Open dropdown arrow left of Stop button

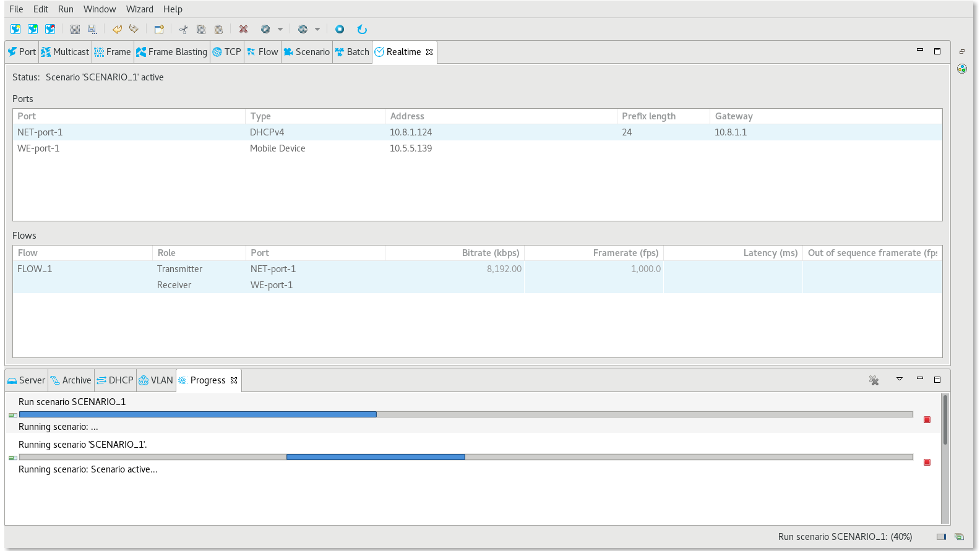tap(317, 29)
